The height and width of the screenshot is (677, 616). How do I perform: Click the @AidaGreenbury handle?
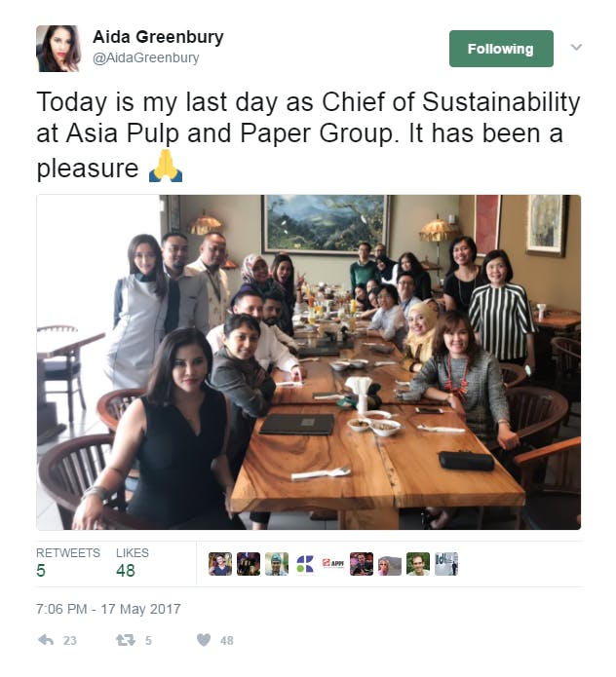[x=146, y=58]
